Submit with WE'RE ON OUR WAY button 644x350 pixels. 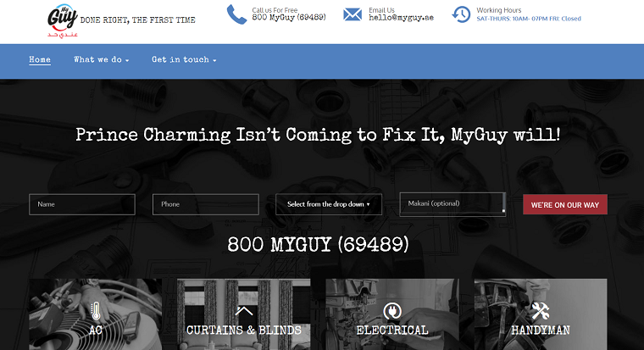[565, 204]
